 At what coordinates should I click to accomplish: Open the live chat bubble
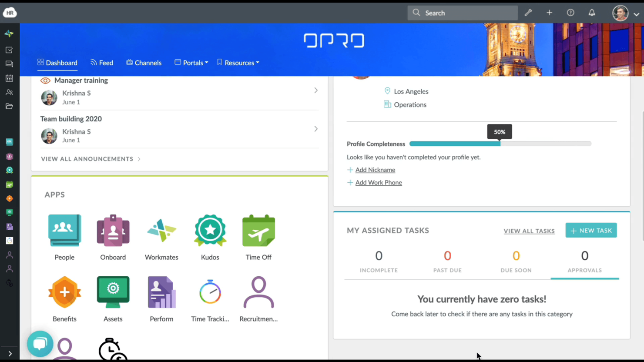click(40, 344)
